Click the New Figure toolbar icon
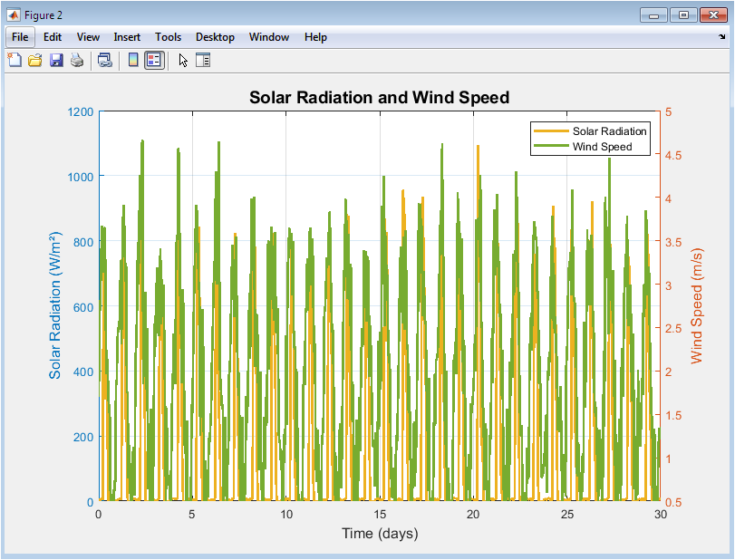Image resolution: width=735 pixels, height=560 pixels. click(15, 61)
